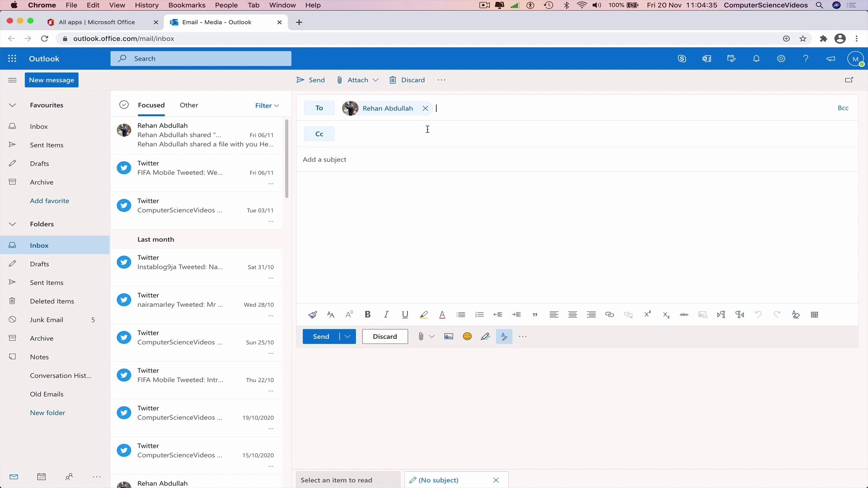Viewport: 868px width, 488px height.
Task: Expand the Attach menu in the top bar
Action: tap(377, 80)
